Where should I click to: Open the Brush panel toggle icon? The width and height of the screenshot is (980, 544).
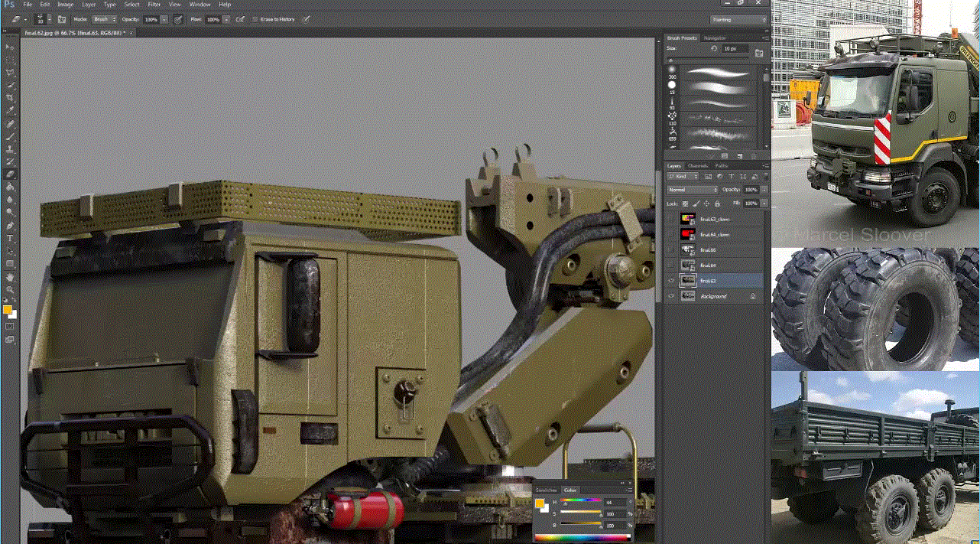click(62, 18)
